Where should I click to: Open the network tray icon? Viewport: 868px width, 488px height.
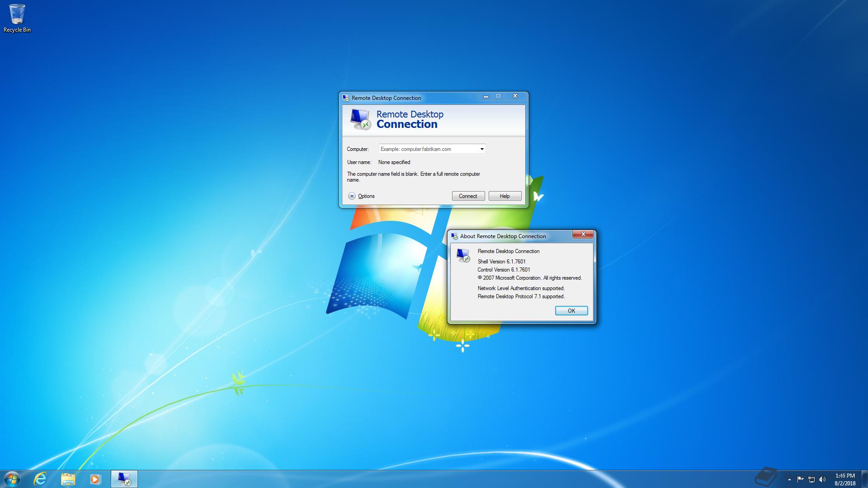[x=811, y=479]
